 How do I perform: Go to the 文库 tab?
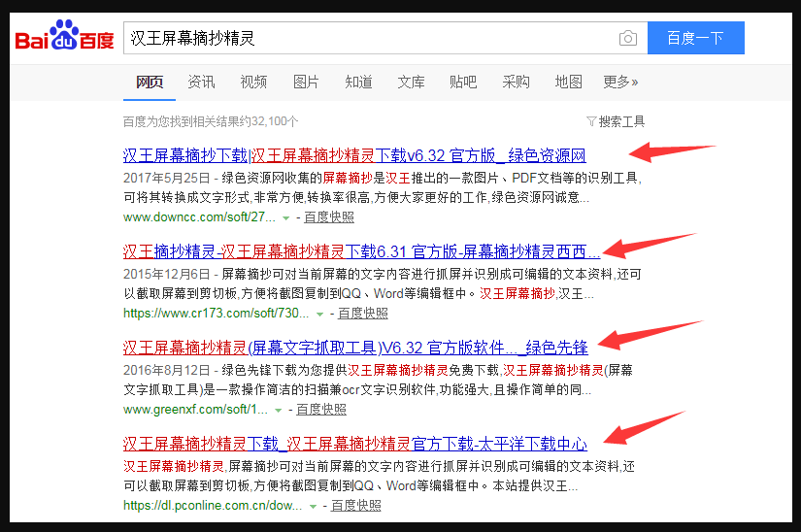[x=411, y=82]
